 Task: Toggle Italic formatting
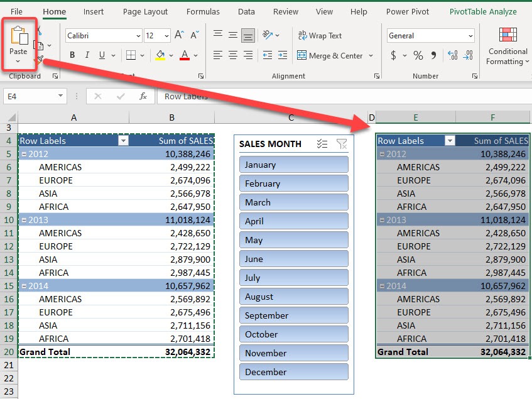click(87, 55)
